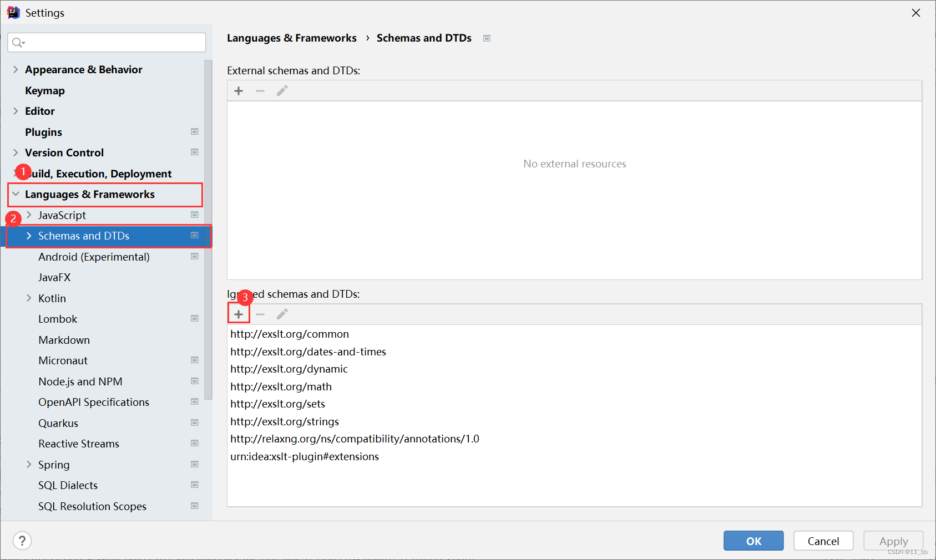
Task: Click the Cancel button
Action: 823,541
